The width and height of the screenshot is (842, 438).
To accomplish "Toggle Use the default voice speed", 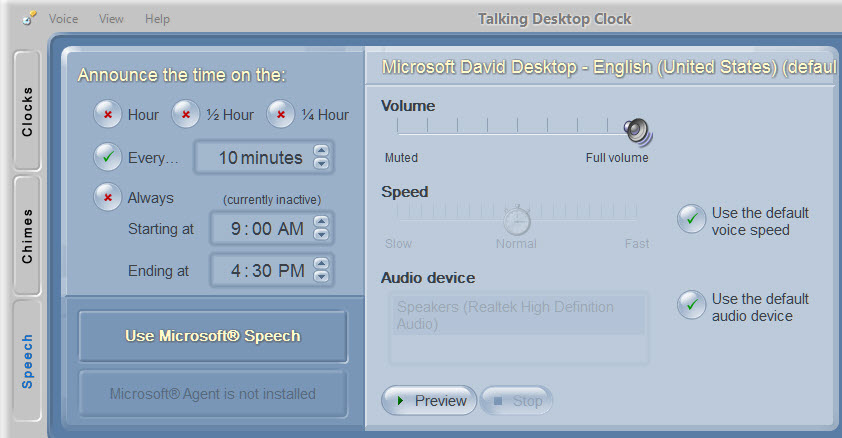I will click(691, 219).
